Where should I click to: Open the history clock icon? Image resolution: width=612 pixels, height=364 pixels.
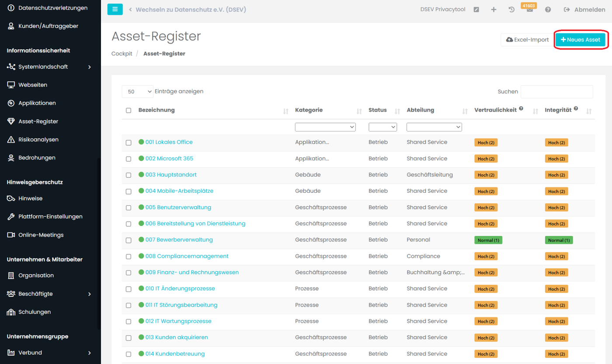[511, 10]
